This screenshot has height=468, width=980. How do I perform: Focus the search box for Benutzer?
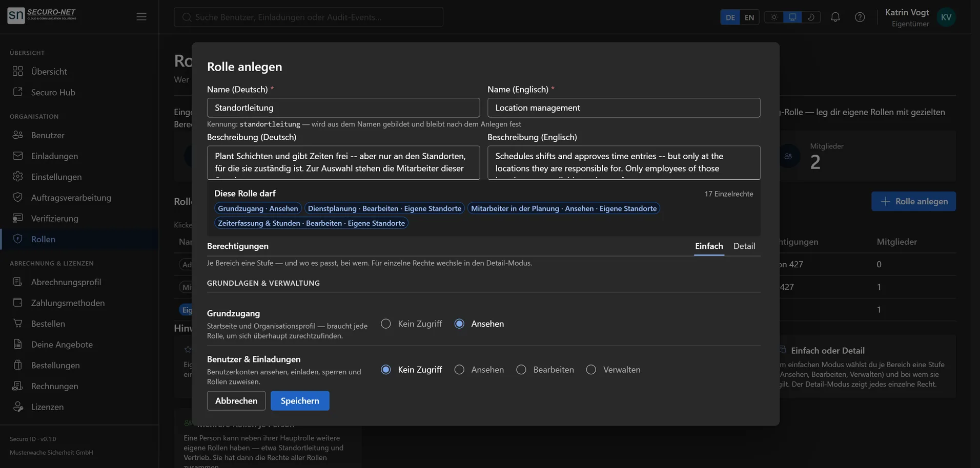(x=309, y=17)
